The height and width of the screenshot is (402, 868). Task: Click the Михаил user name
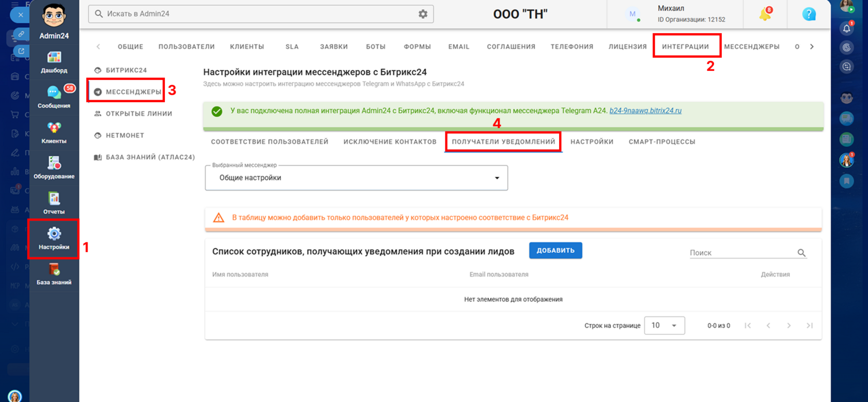coord(671,8)
